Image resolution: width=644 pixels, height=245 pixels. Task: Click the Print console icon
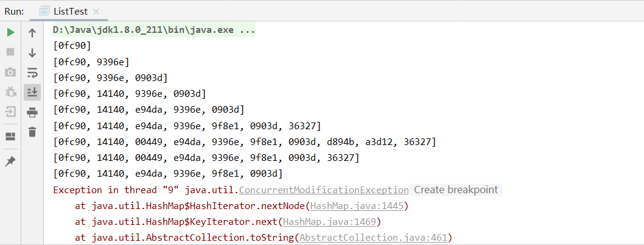[x=32, y=112]
